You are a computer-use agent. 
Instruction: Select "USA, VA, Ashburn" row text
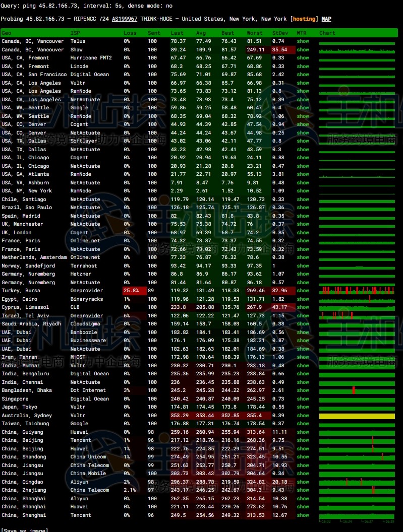click(26, 182)
